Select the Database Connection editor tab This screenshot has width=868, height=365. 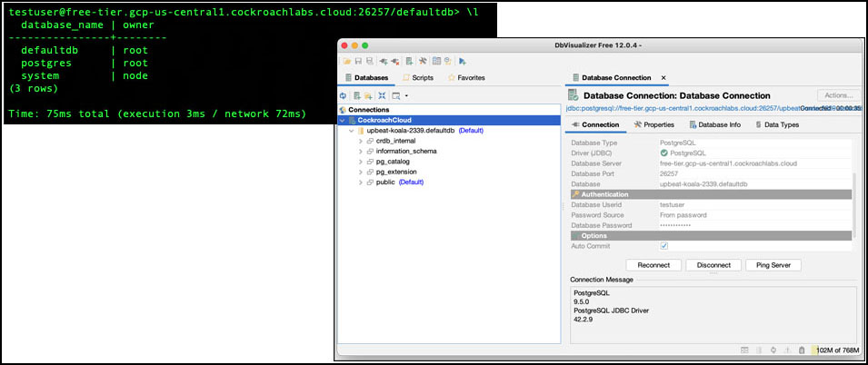tap(616, 78)
